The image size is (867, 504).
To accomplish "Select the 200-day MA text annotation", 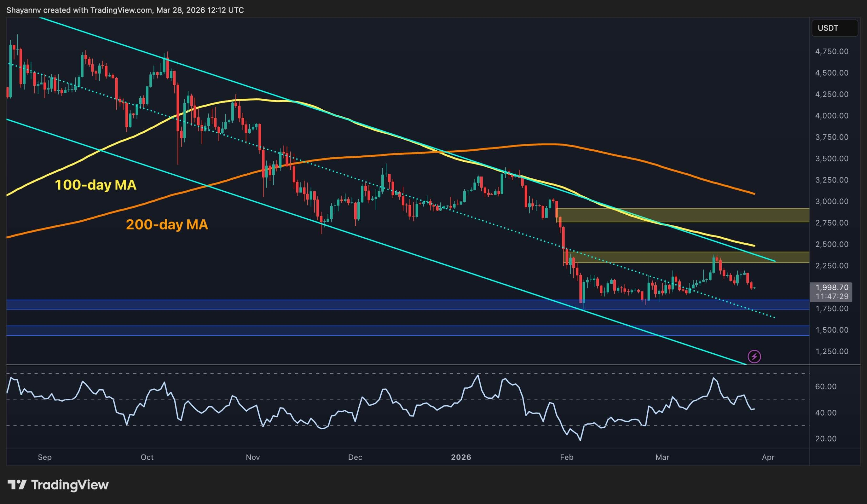I will pos(167,225).
